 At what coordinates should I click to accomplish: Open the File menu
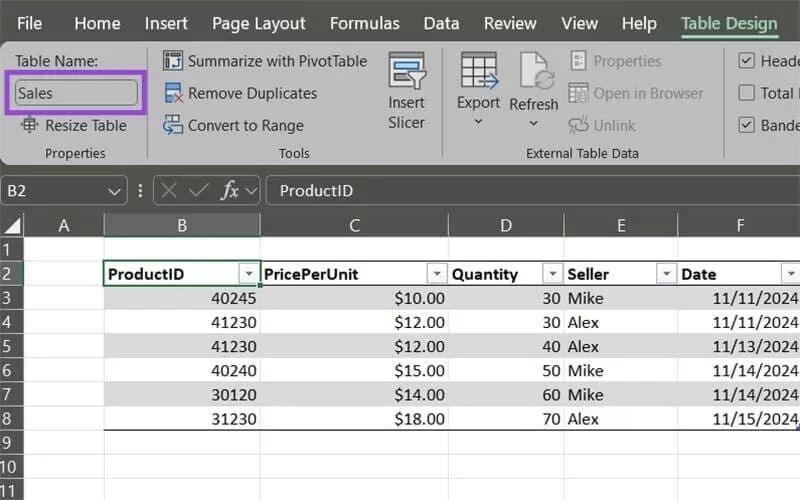(30, 23)
